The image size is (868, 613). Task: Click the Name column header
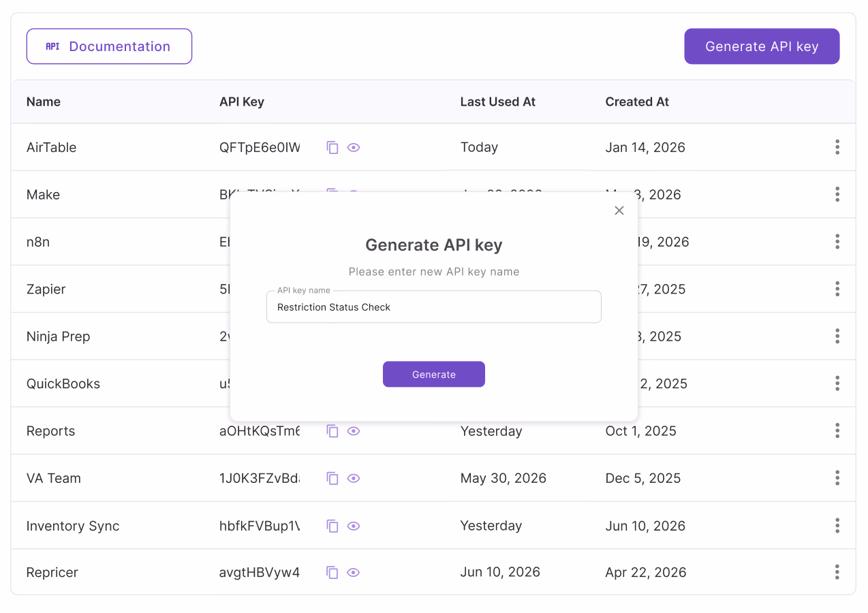click(44, 101)
